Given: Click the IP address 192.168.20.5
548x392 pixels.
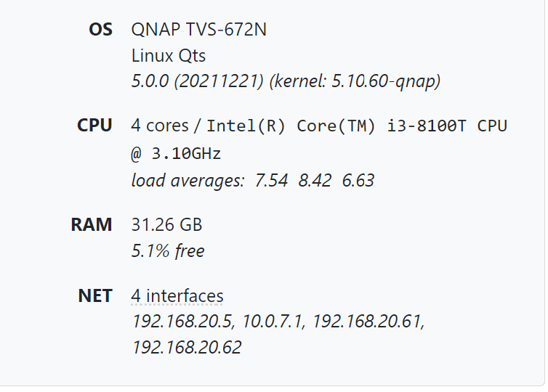Looking at the screenshot, I should pos(182,322).
